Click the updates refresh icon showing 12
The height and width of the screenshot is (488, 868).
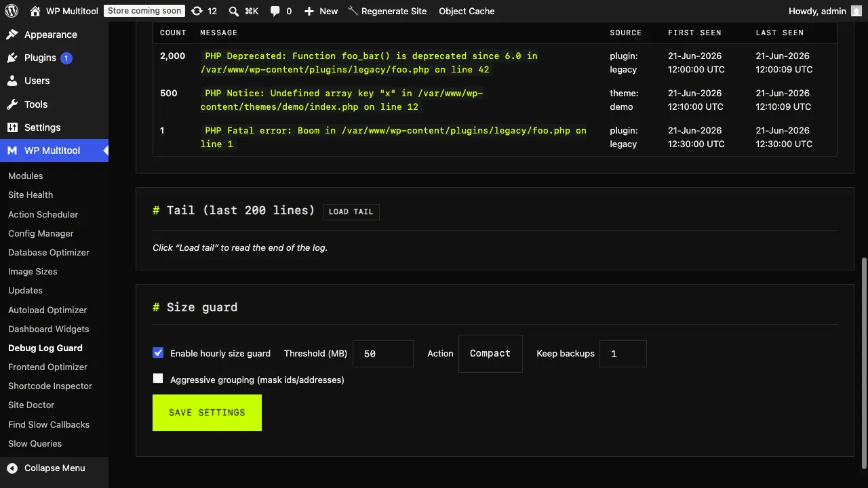pyautogui.click(x=197, y=11)
